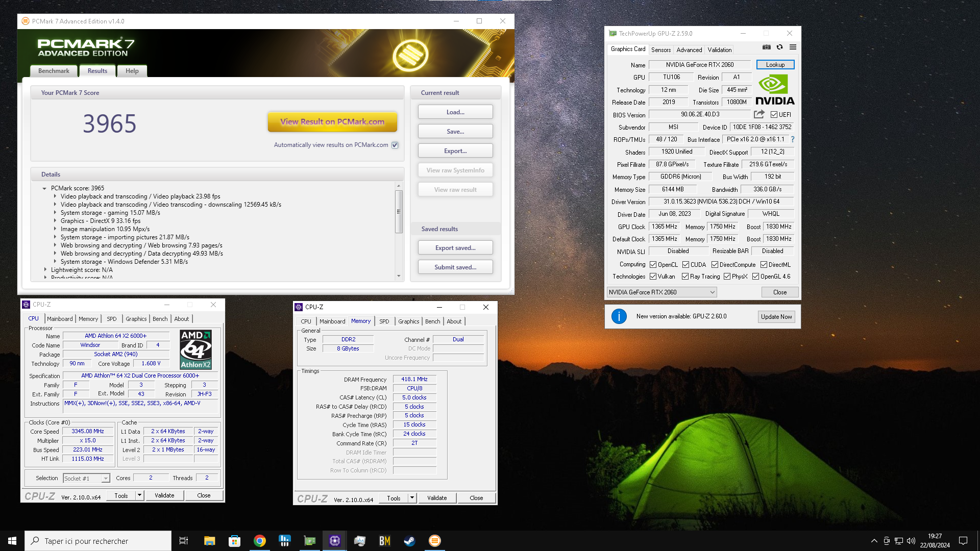980x551 pixels.
Task: Open File Explorer from the taskbar
Action: tap(209, 541)
